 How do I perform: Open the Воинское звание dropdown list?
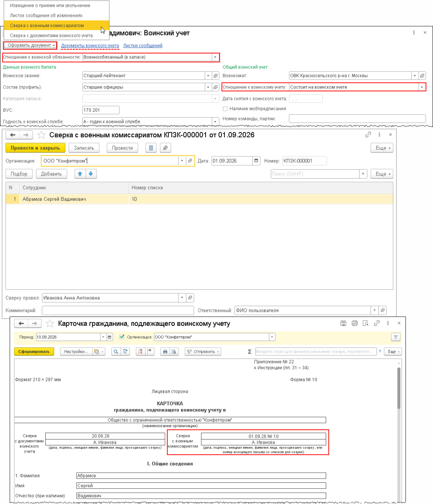[208, 76]
